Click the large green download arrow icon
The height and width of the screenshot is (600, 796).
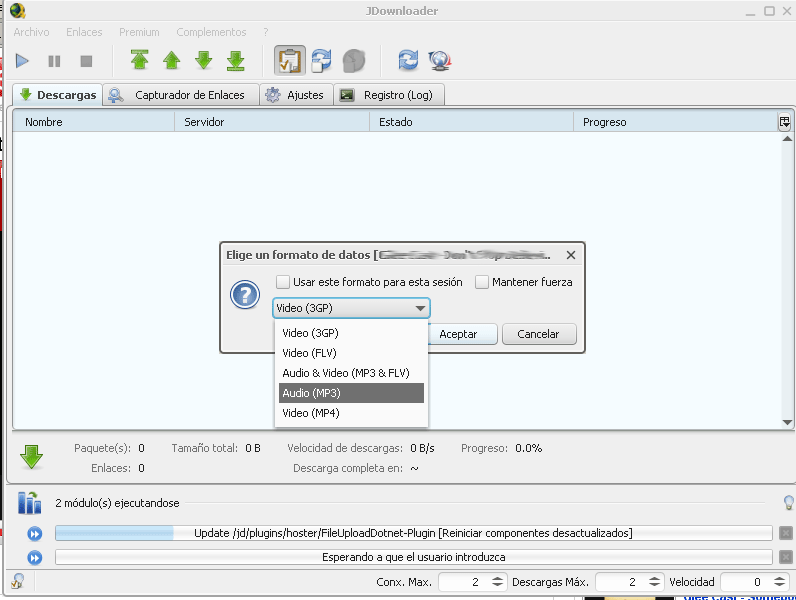tap(31, 457)
